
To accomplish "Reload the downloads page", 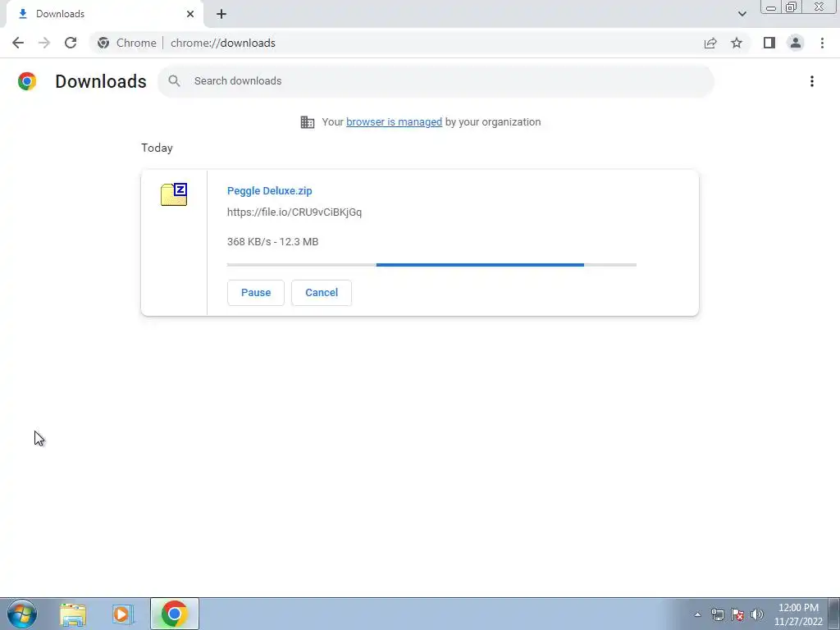I will click(71, 43).
